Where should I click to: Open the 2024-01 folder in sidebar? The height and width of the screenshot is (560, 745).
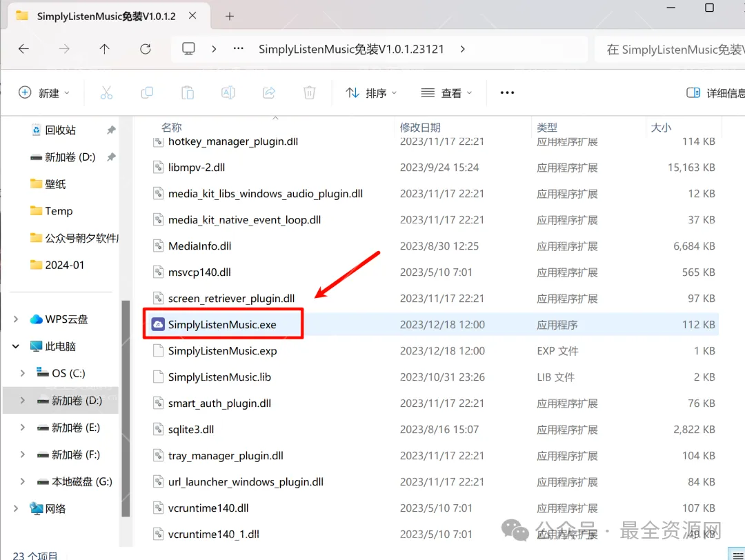[x=65, y=265]
